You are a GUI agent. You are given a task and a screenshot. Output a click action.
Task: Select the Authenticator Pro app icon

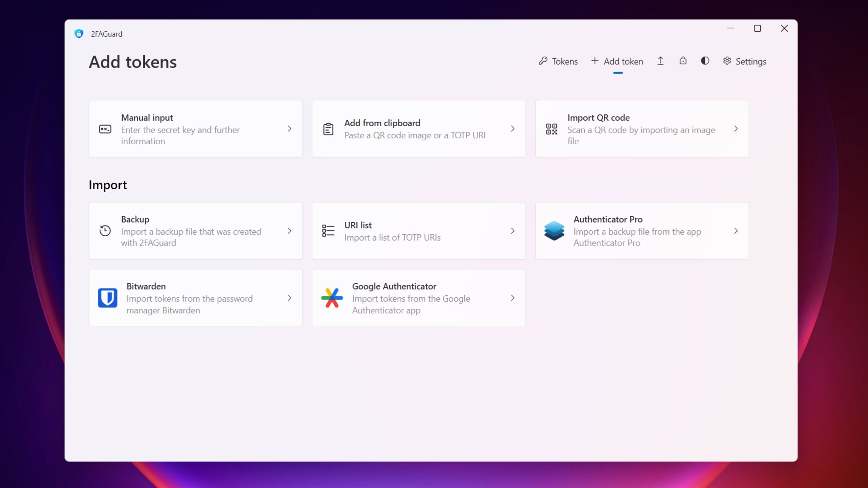coord(553,231)
